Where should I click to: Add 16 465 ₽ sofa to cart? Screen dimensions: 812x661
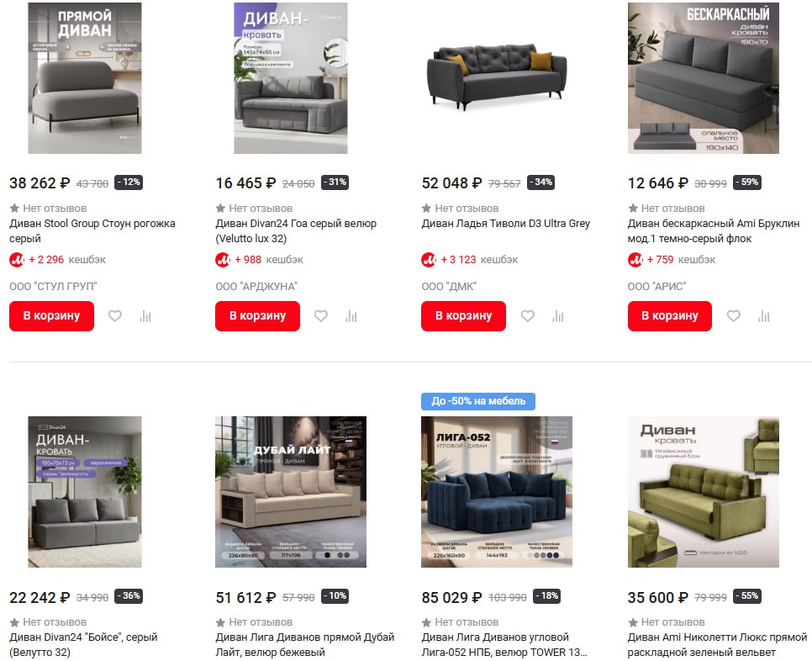258,316
